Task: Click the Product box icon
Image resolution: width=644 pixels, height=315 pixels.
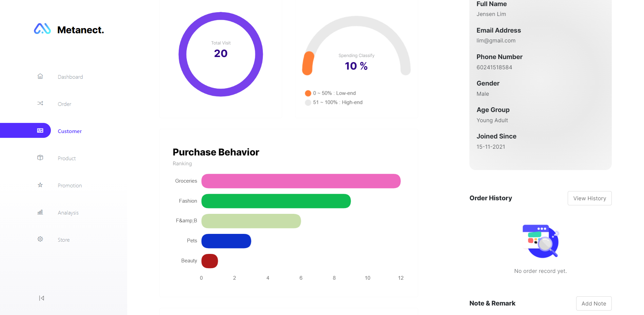Action: click(x=40, y=158)
